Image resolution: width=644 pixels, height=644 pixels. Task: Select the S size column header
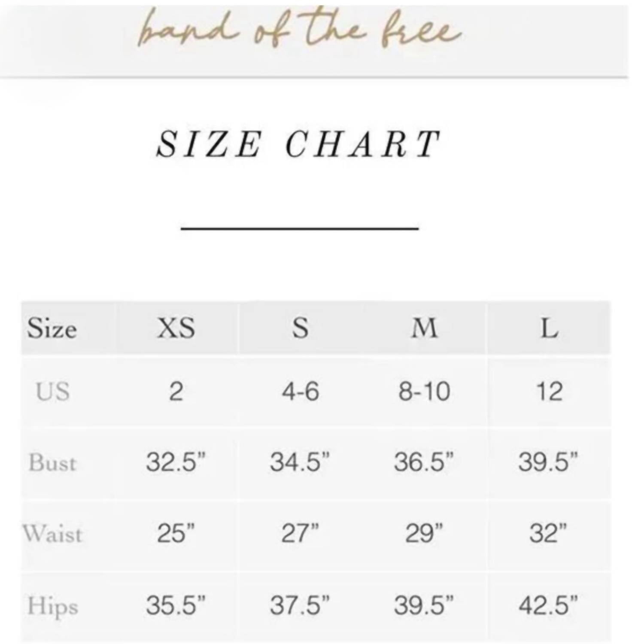(300, 328)
